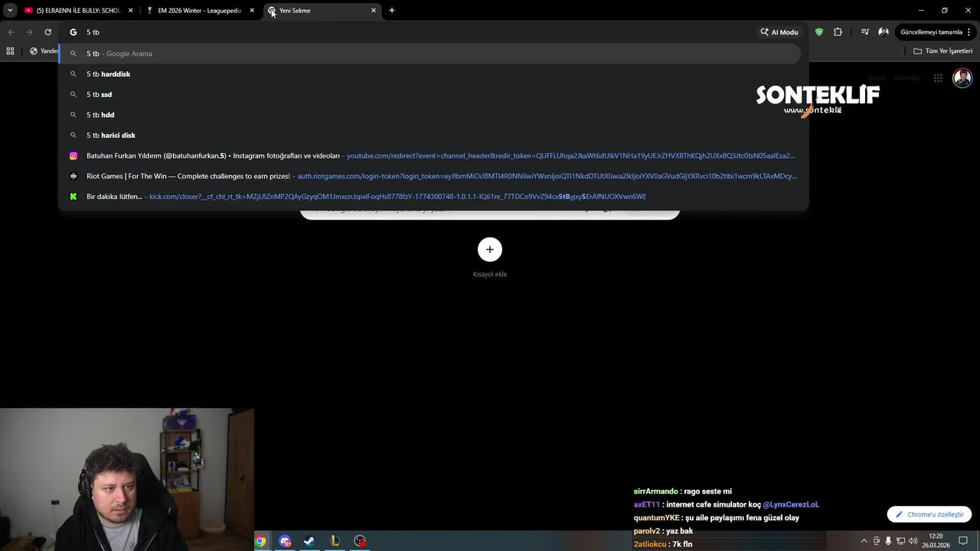The image size is (980, 551).
Task: Open the apps grid in the bookmarks bar
Action: 10,51
